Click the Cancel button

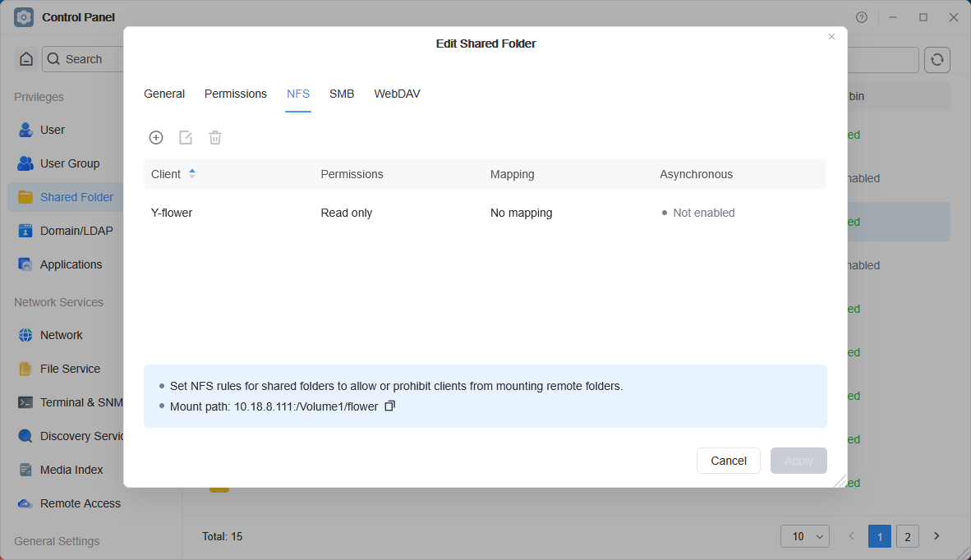coord(728,461)
